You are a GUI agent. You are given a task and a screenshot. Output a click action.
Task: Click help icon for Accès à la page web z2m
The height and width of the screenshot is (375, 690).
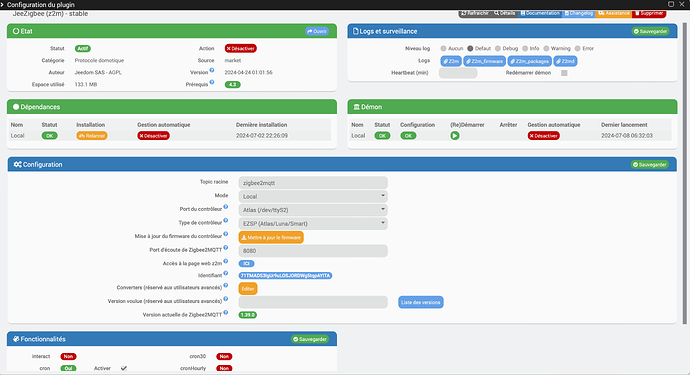(x=226, y=261)
